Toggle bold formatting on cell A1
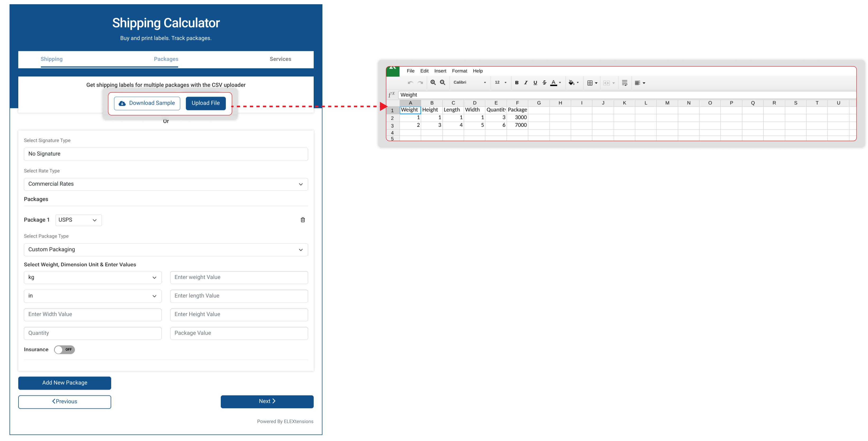Image resolution: width=868 pixels, height=441 pixels. pos(517,82)
